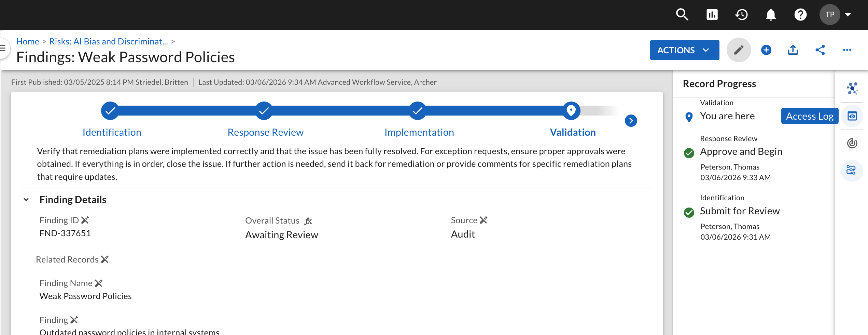Click the Finding Name read-only icon

99,283
